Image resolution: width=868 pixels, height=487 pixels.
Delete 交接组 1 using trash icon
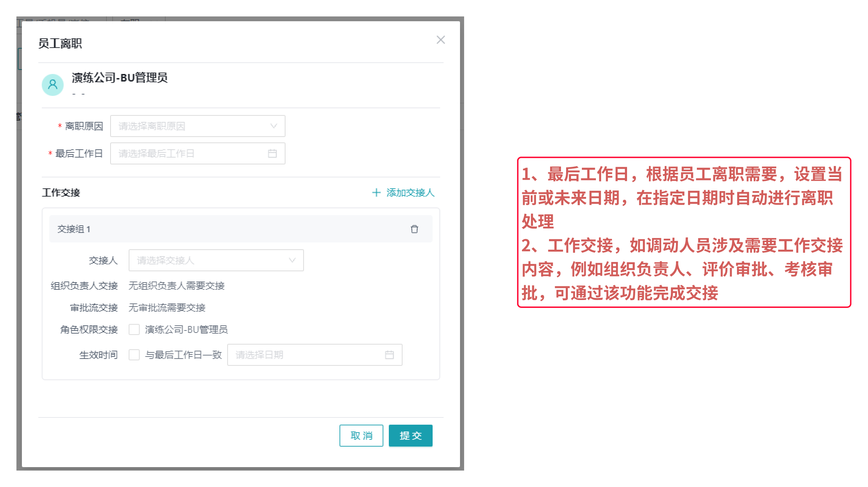[414, 229]
